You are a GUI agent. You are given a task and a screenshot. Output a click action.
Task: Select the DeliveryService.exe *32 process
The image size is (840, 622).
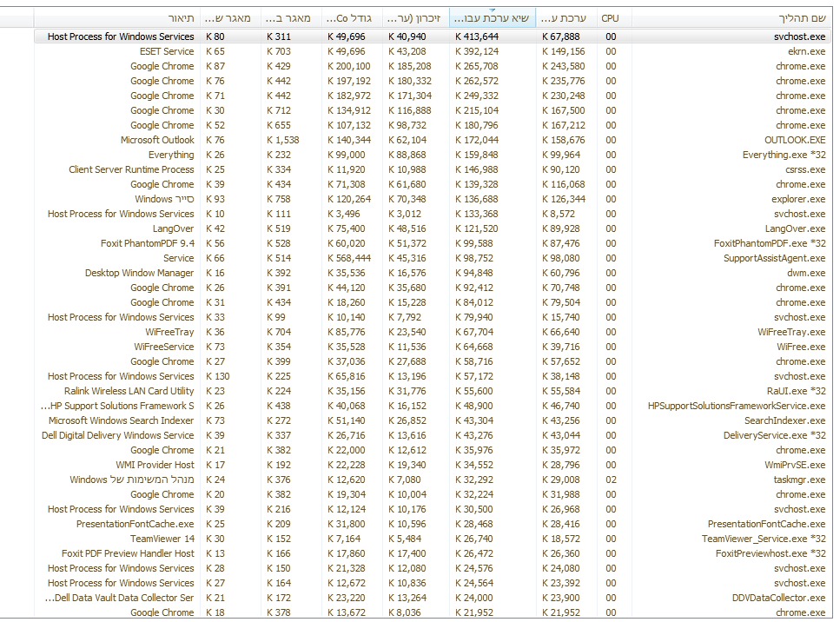775,435
